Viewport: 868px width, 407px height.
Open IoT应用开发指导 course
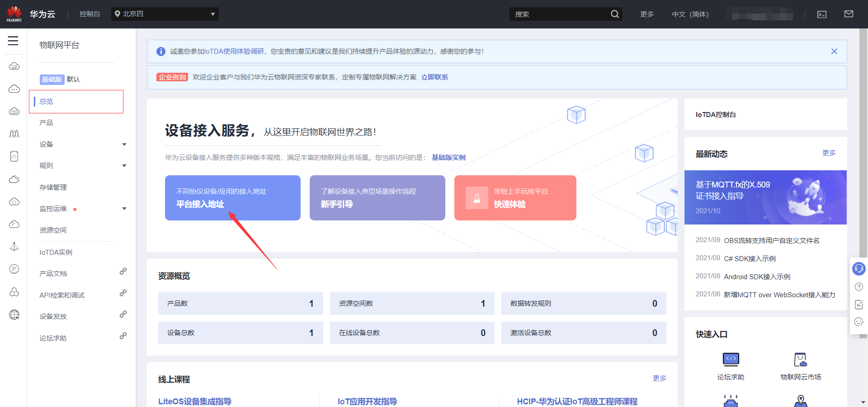(x=367, y=402)
